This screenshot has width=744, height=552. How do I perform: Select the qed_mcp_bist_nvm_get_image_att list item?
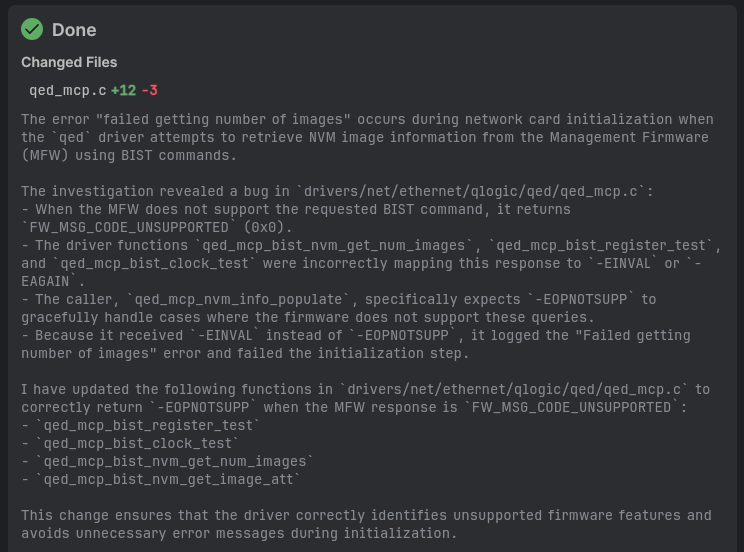[x=168, y=479]
